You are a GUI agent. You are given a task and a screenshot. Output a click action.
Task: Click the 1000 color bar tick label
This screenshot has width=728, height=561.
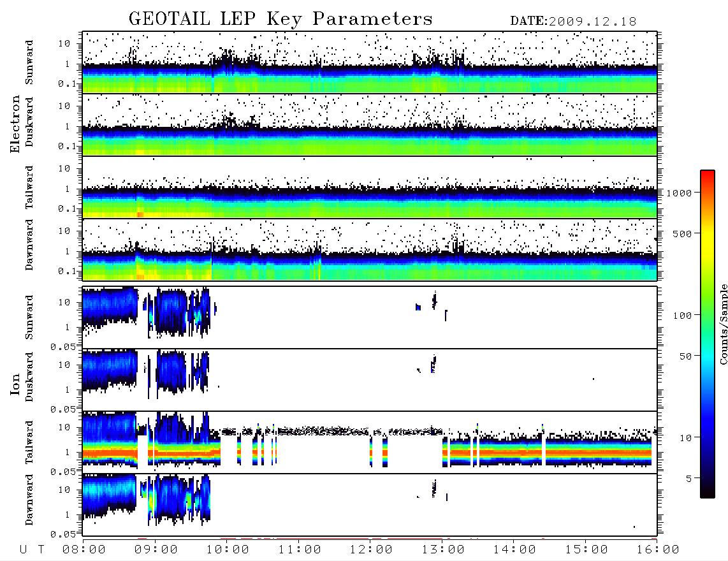tap(680, 193)
